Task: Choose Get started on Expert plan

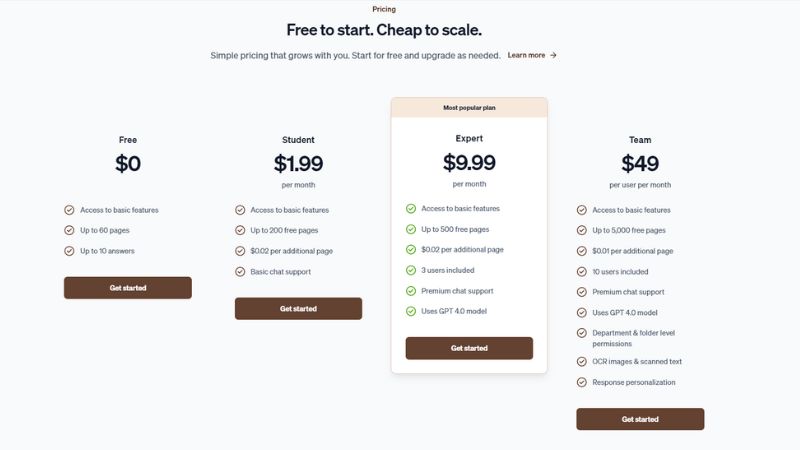Action: [x=469, y=348]
